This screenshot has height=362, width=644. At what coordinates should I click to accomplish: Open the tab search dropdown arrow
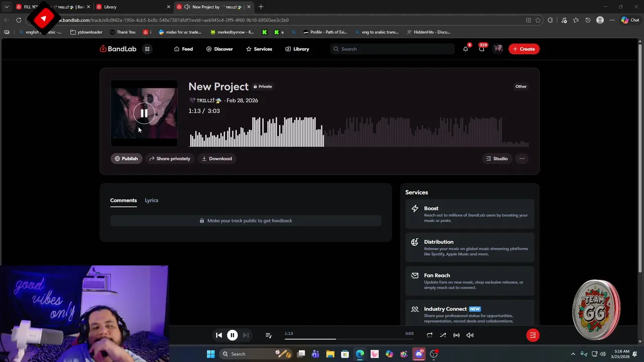pyautogui.click(x=7, y=7)
